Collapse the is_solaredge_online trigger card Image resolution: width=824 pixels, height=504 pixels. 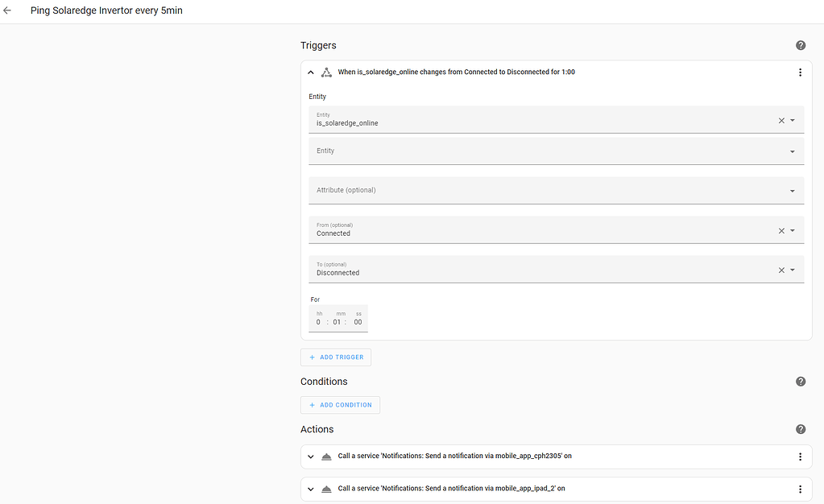[x=310, y=72]
